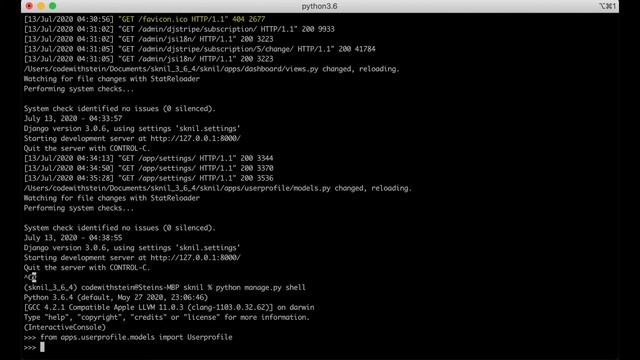The image size is (640, 360).
Task: Click the GET /app/settings/ 200 3536 line
Action: click(x=149, y=178)
